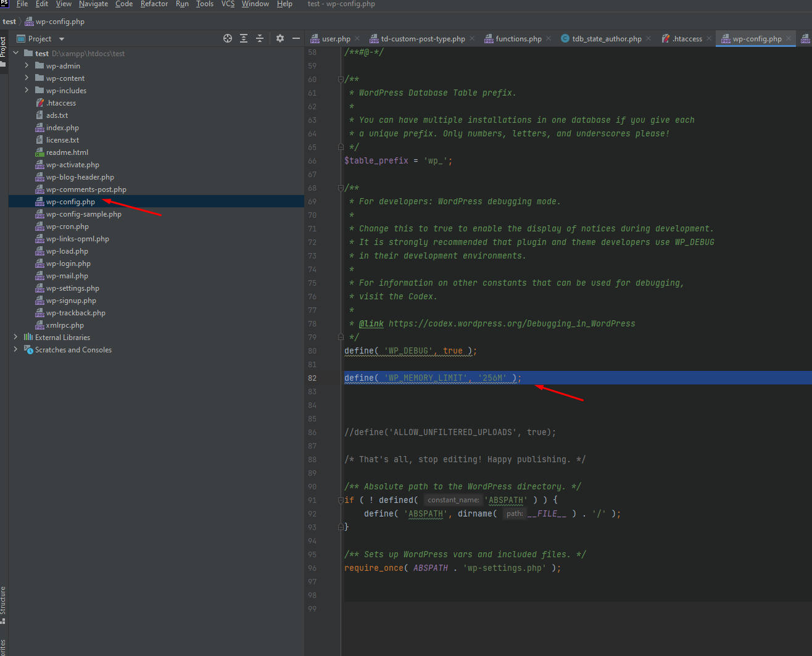Expand the wp-content folder
812x656 pixels.
(27, 78)
